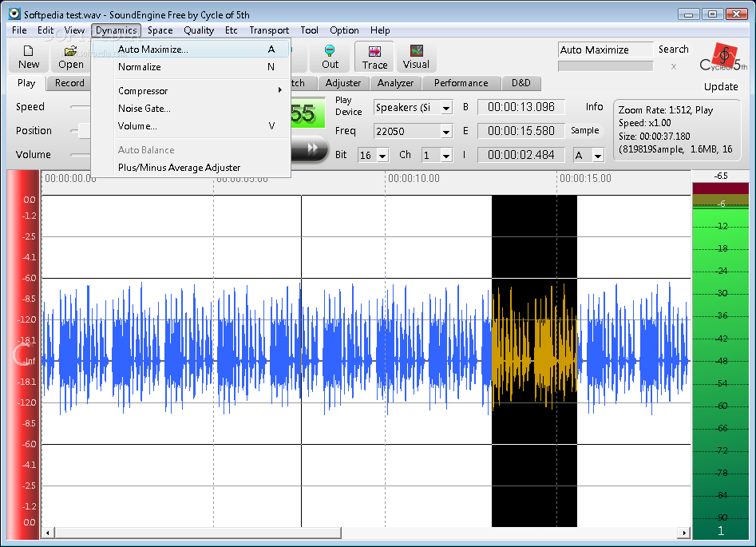The height and width of the screenshot is (547, 756).
Task: Switch to the Play tab
Action: 26,83
